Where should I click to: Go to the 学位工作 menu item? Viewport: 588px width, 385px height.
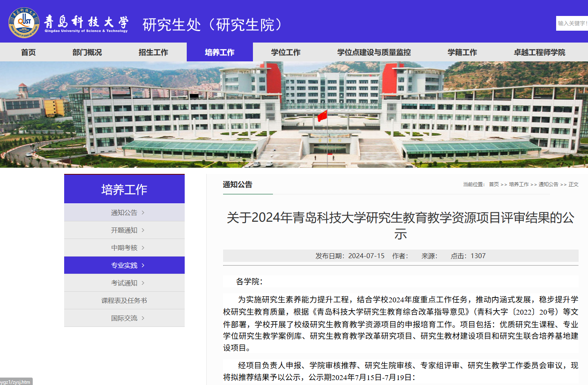point(286,52)
